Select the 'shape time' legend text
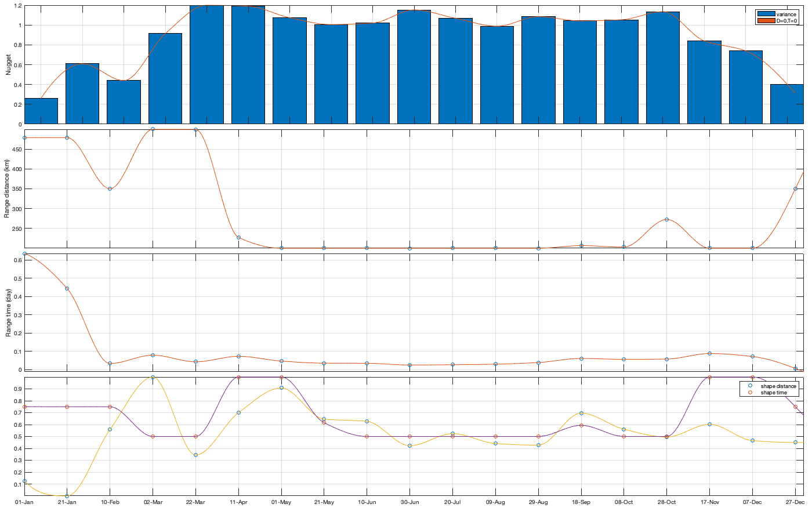This screenshot has height=522, width=812. [x=774, y=393]
